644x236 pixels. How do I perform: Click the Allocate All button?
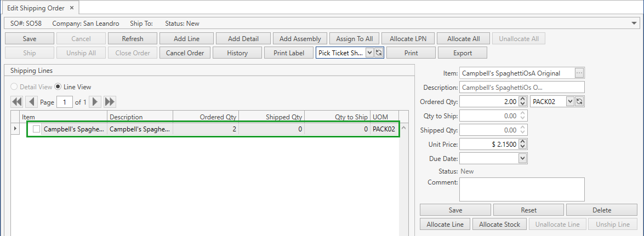pyautogui.click(x=463, y=39)
